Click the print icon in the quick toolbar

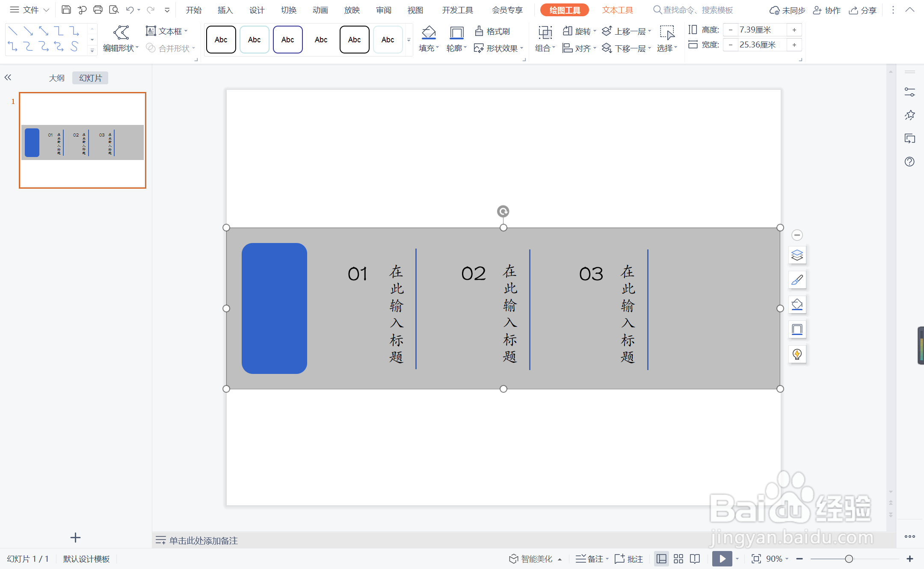tap(98, 9)
